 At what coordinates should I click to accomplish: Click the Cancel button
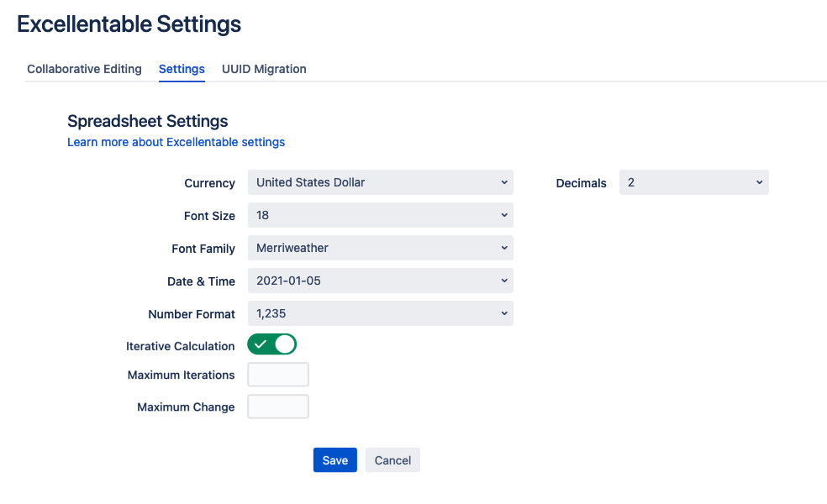click(392, 460)
